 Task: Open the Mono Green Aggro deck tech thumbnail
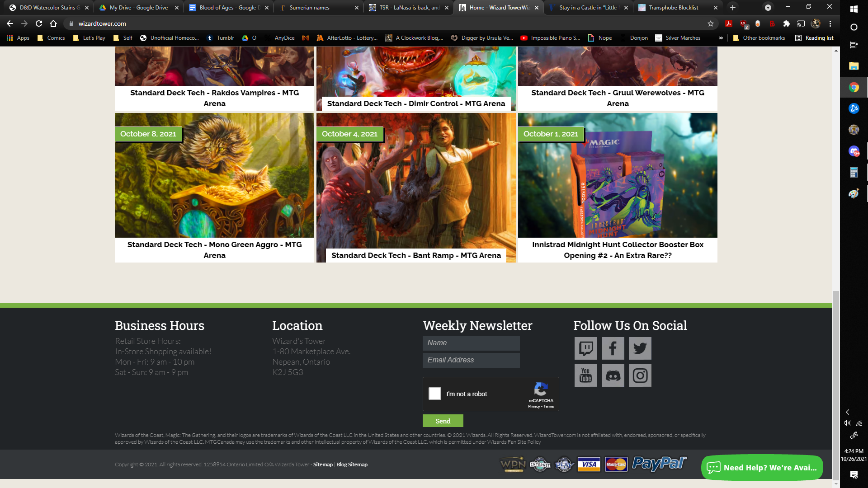tap(214, 175)
